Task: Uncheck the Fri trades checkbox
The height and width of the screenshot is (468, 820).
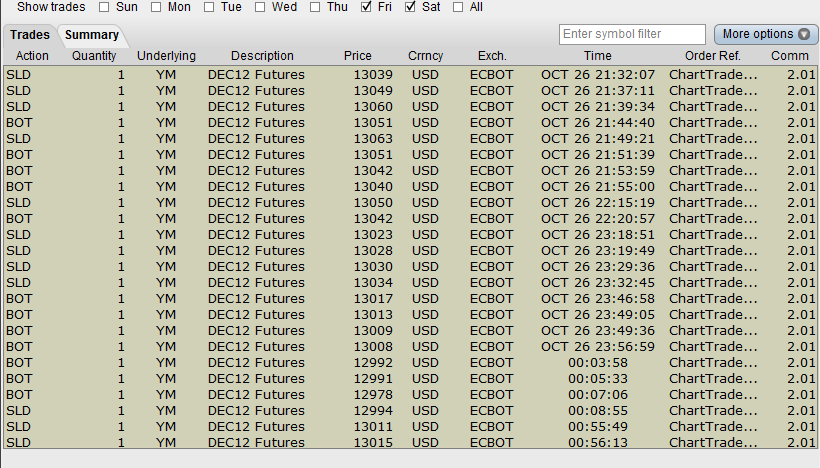Action: [x=366, y=7]
